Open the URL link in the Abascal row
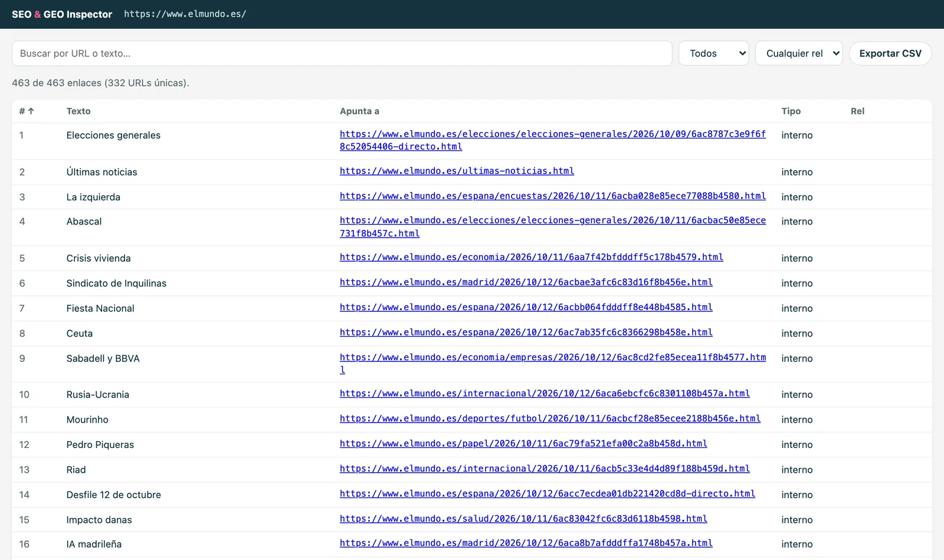The width and height of the screenshot is (944, 560). point(553,227)
